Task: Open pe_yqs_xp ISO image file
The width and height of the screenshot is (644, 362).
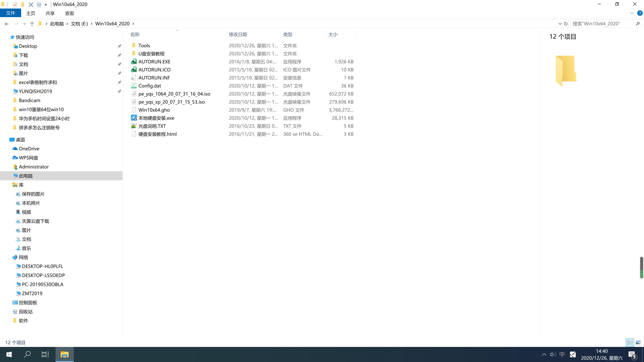Action: (x=172, y=102)
